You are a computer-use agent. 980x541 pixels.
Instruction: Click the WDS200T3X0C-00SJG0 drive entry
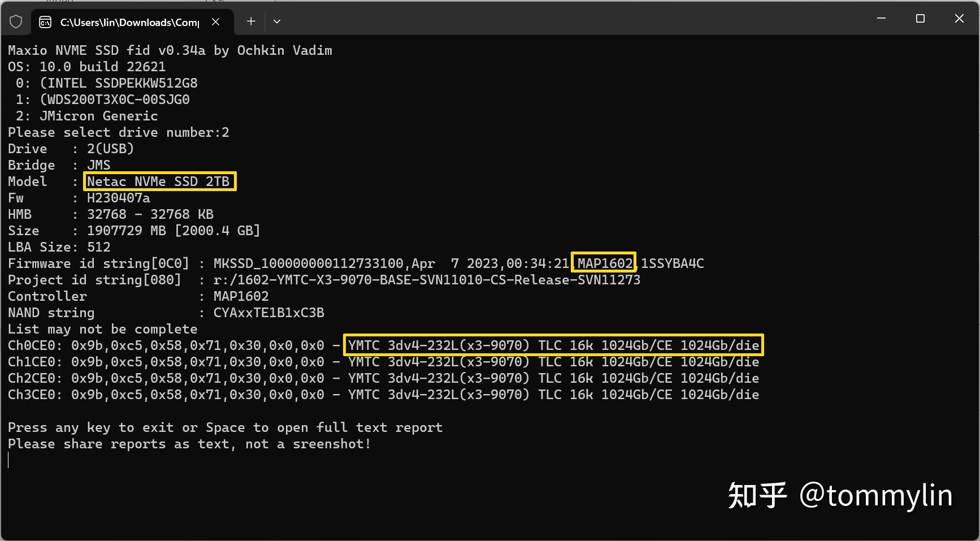click(115, 99)
